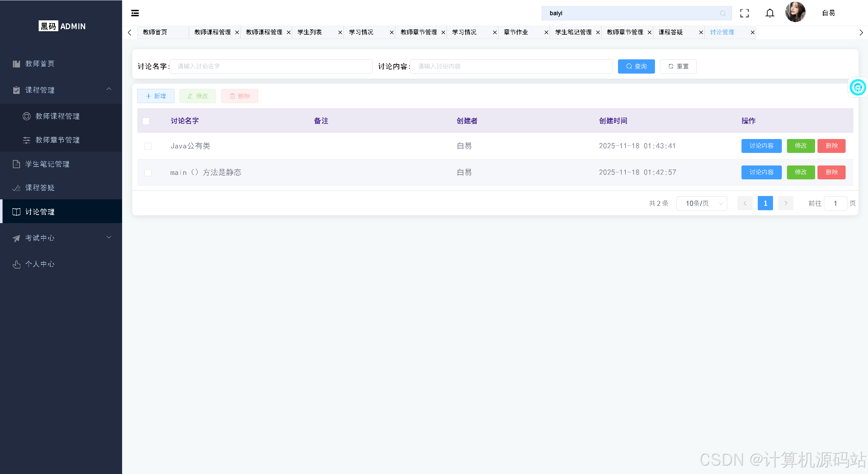This screenshot has width=868, height=474.
Task: Toggle the select-all header checkbox
Action: [x=146, y=121]
